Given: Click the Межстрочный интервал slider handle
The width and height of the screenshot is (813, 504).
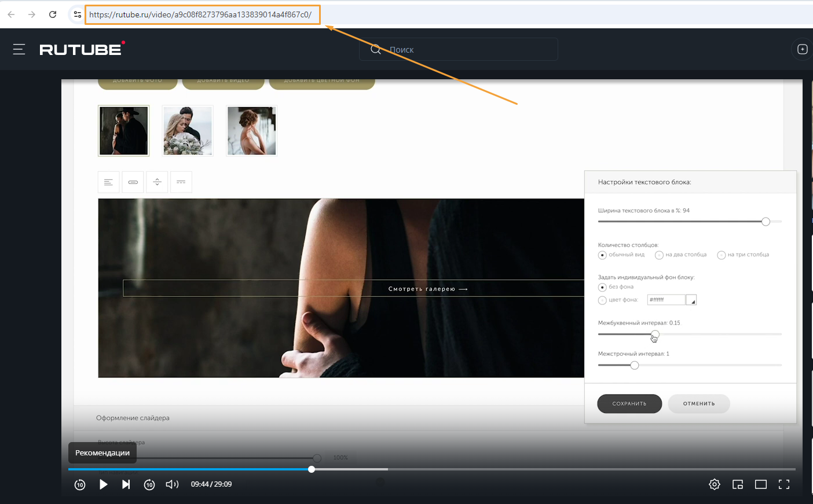Looking at the screenshot, I should coord(635,365).
